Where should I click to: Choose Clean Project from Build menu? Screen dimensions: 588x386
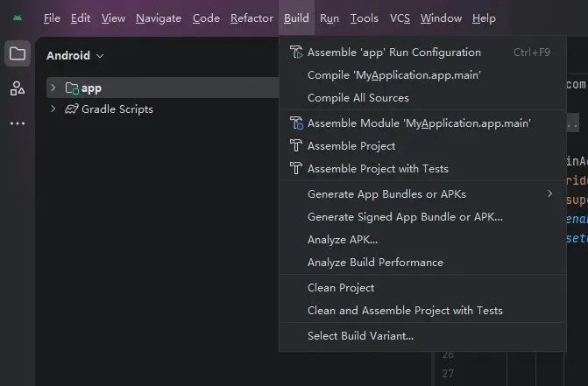point(341,288)
